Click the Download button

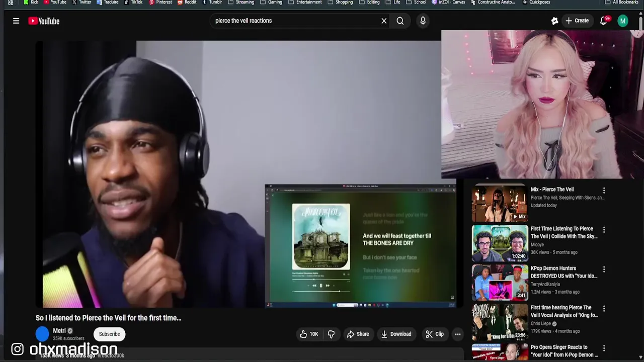tap(396, 334)
